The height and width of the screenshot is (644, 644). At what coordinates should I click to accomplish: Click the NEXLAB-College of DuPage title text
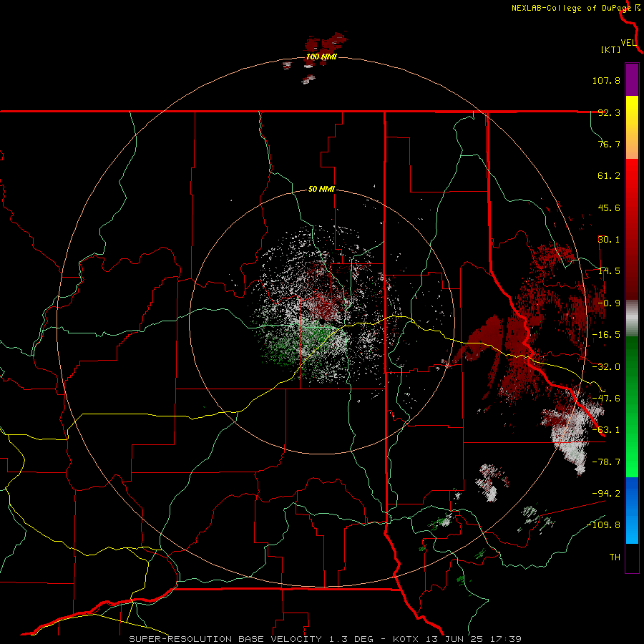[x=571, y=8]
